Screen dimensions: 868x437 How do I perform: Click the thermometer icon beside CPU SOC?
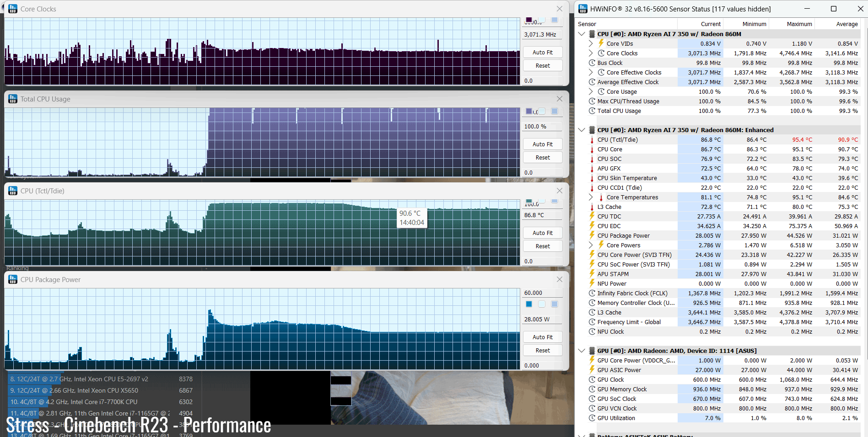[x=592, y=159]
